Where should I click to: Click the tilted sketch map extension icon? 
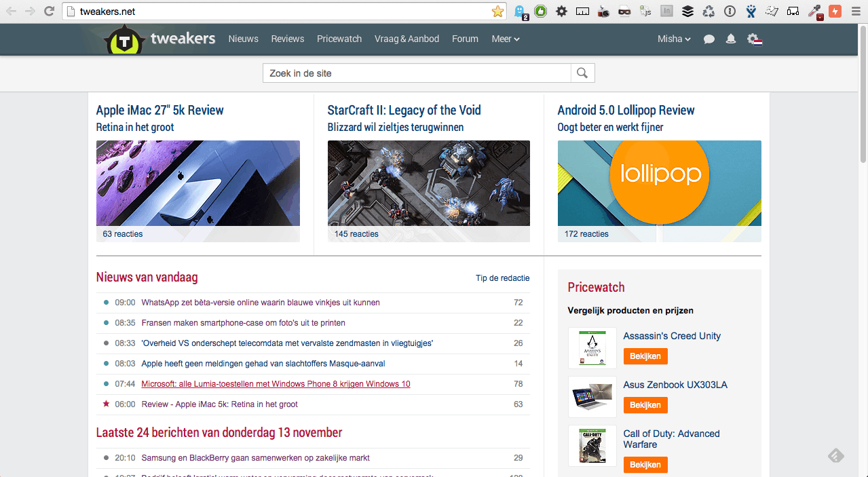(x=772, y=11)
